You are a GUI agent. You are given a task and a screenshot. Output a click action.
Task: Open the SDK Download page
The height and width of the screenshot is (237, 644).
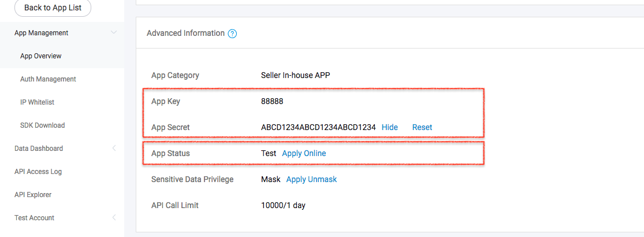[x=42, y=125]
